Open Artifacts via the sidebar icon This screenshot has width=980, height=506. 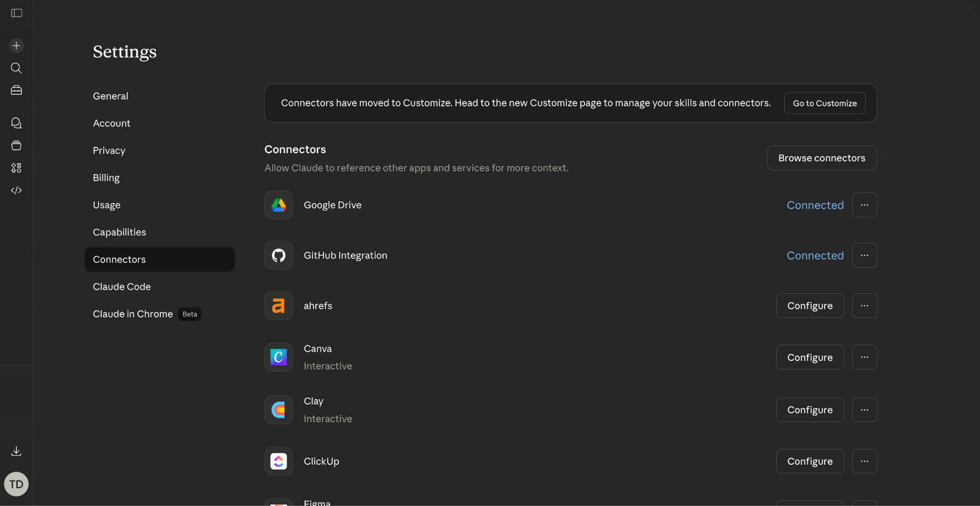(x=16, y=146)
